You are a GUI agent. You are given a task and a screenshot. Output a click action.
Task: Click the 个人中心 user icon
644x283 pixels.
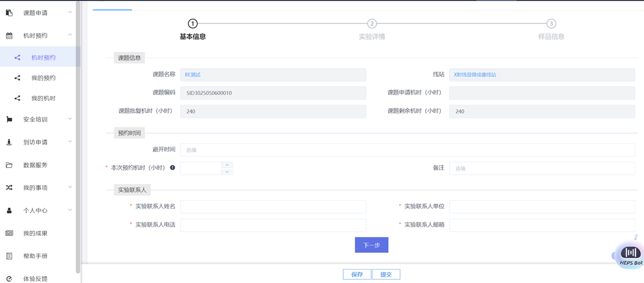point(9,210)
